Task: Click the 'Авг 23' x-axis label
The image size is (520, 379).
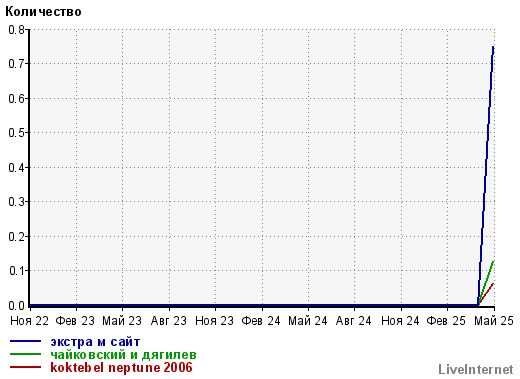Action: pos(169,321)
